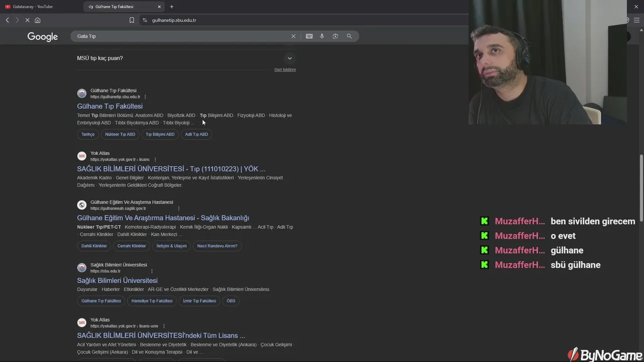Bookmark this page icon
The height and width of the screenshot is (362, 644).
[132, 20]
